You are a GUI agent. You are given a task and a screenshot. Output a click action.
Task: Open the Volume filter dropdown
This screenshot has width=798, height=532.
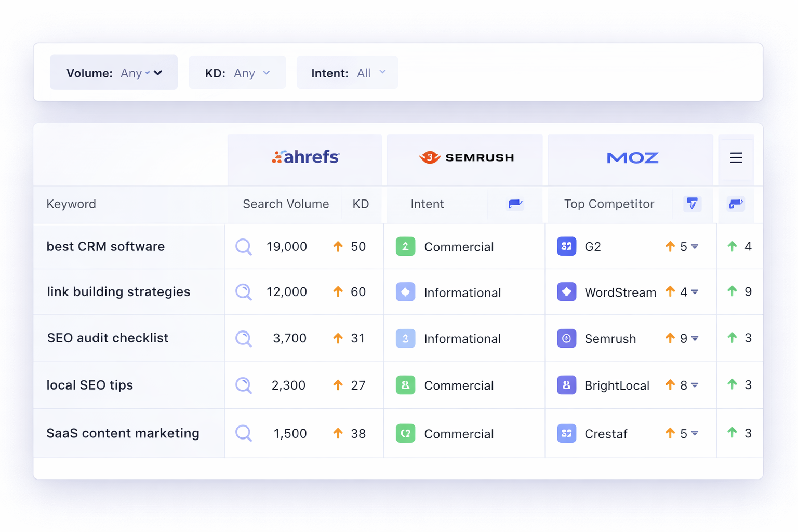[x=114, y=72]
